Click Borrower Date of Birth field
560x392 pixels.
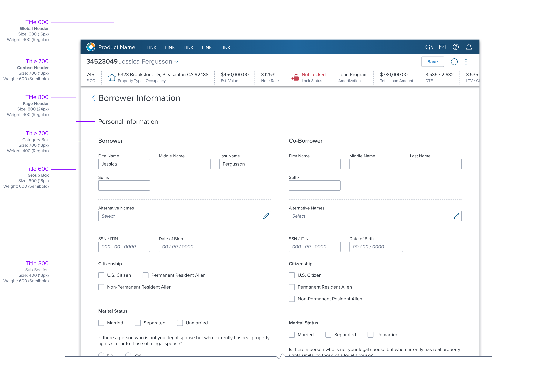click(x=185, y=247)
